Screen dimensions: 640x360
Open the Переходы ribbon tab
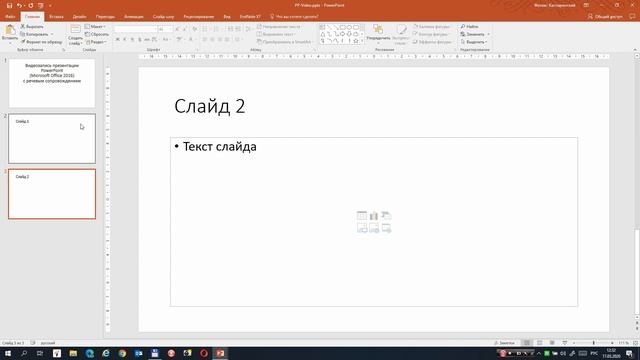[x=105, y=17]
